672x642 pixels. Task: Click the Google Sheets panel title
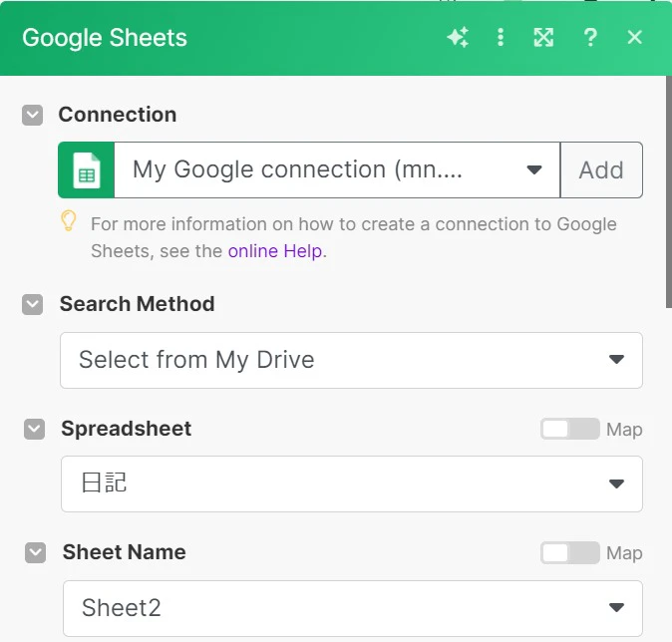[x=105, y=38]
